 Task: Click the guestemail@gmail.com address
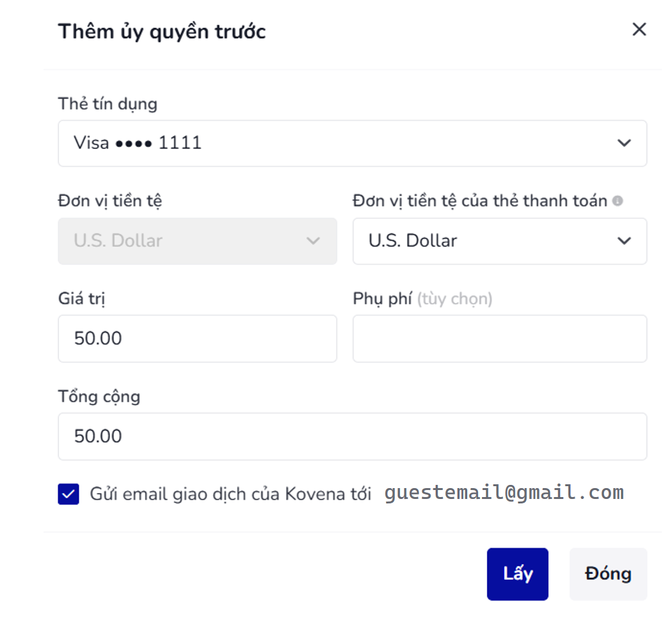pos(504,493)
